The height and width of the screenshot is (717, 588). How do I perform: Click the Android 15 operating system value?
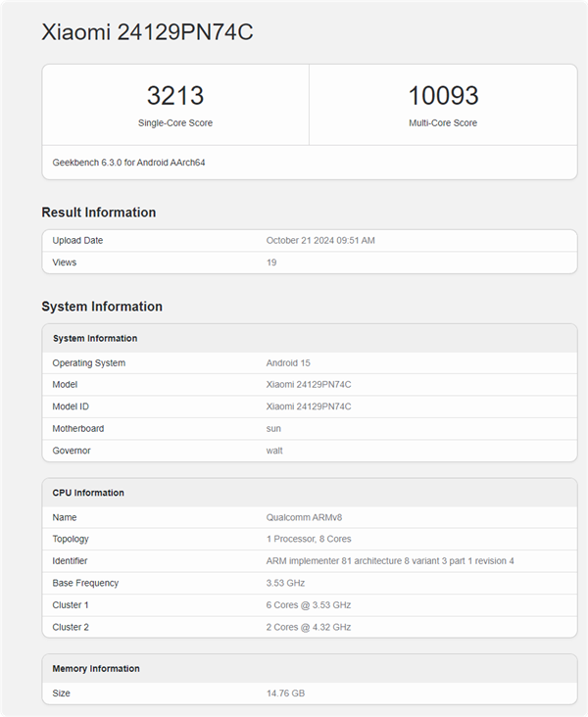click(288, 363)
